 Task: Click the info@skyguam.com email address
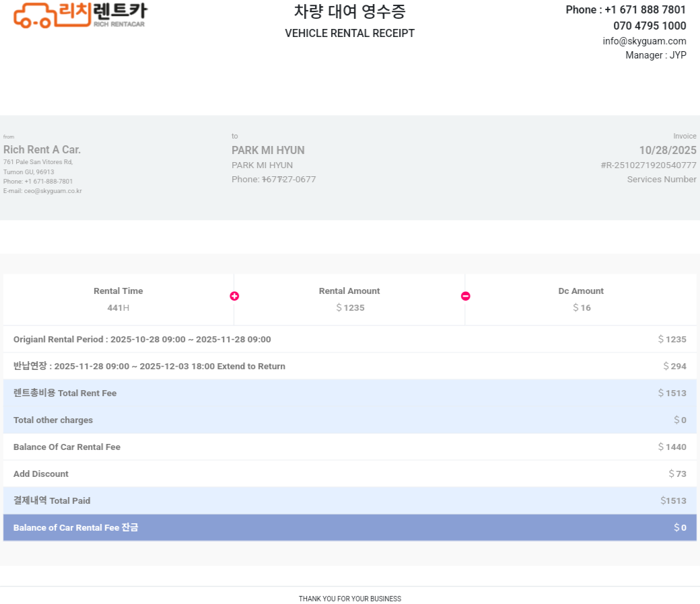[x=644, y=41]
